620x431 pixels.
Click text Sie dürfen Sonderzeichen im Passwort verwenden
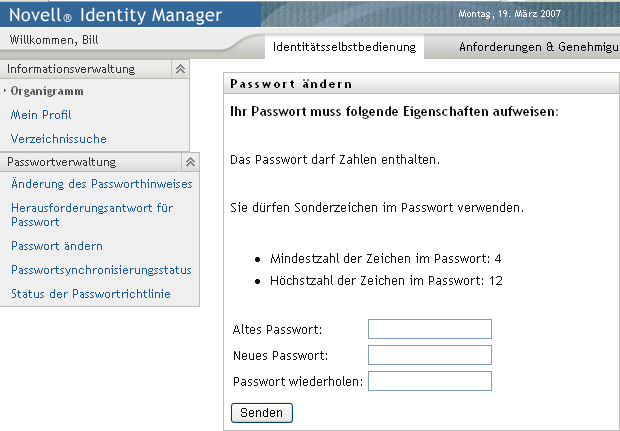[x=377, y=208]
